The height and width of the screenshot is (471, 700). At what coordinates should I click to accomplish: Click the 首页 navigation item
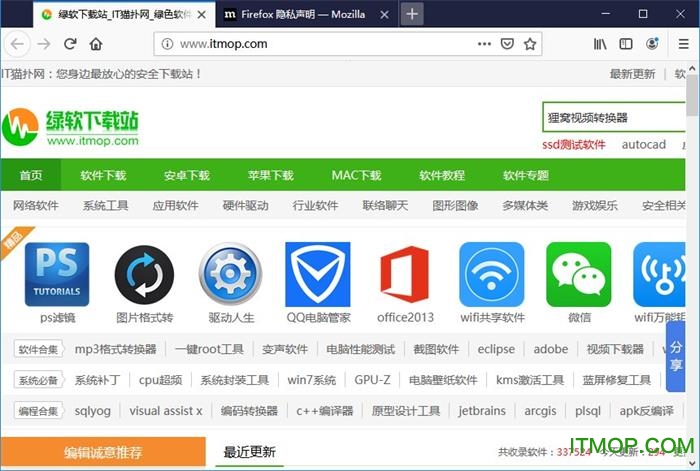(x=31, y=175)
